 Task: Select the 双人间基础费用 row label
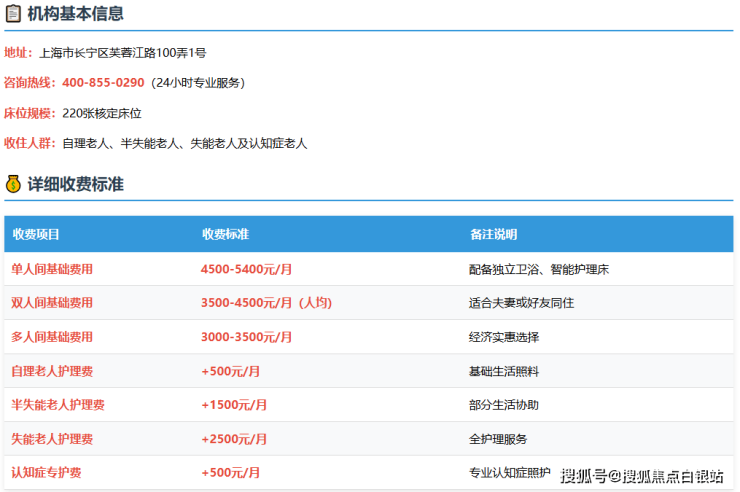coord(52,303)
